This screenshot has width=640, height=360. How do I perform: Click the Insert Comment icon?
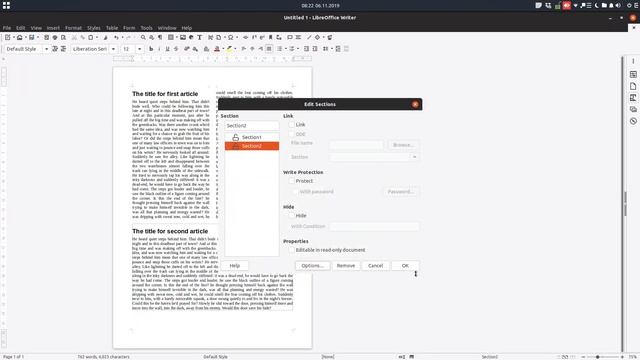coord(289,38)
